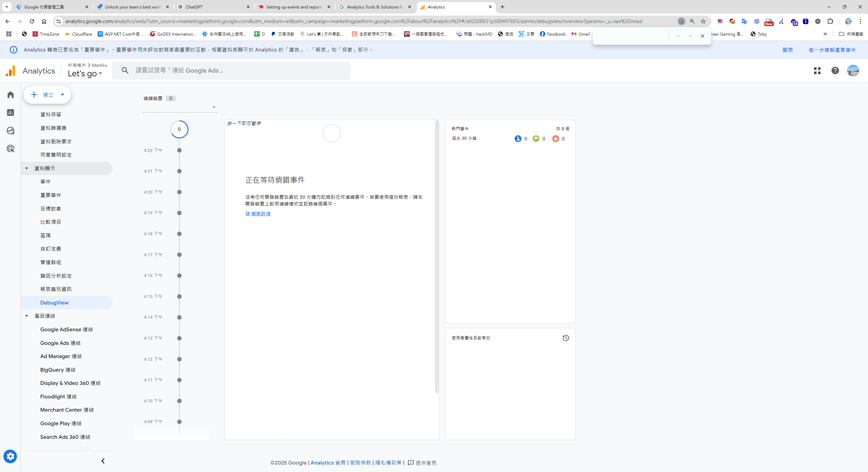
Task: Filter by the green flag conversion icon
Action: tap(536, 138)
